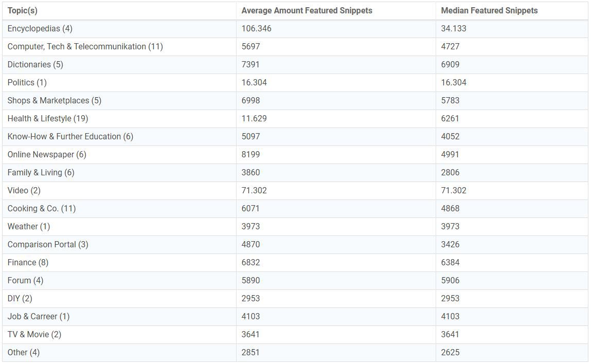The image size is (591, 364).
Task: Click the Dictionaries (5) row label
Action: (x=35, y=64)
